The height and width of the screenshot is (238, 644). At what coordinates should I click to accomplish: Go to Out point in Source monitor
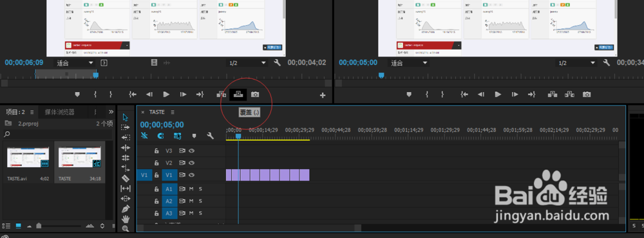click(200, 95)
